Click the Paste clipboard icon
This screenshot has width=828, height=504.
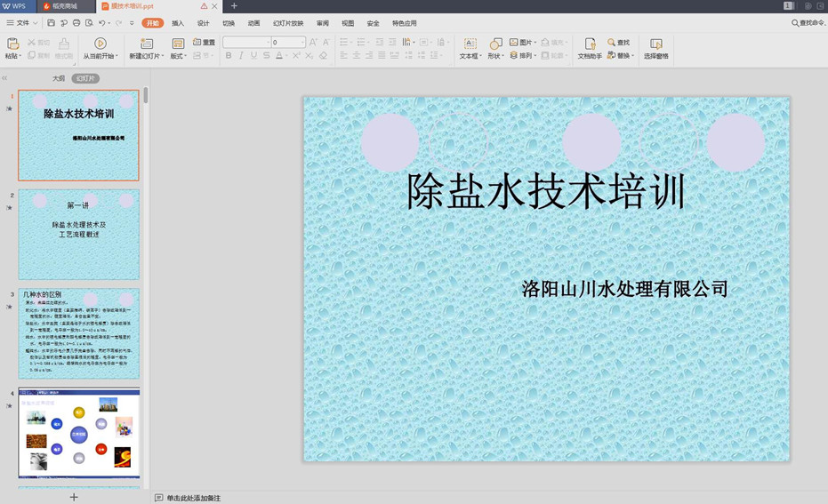point(12,44)
